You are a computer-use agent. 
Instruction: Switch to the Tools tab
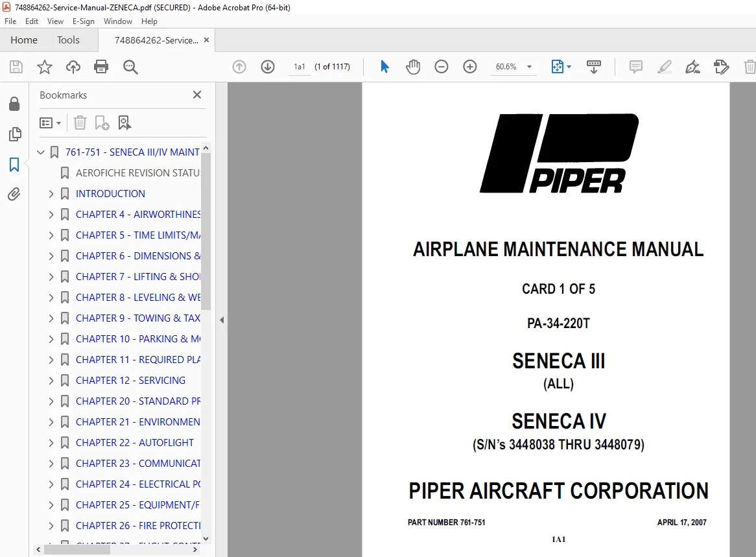(68, 40)
